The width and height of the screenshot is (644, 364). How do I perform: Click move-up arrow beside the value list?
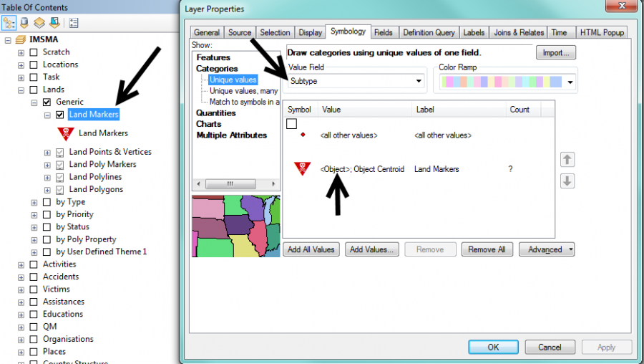click(x=567, y=159)
